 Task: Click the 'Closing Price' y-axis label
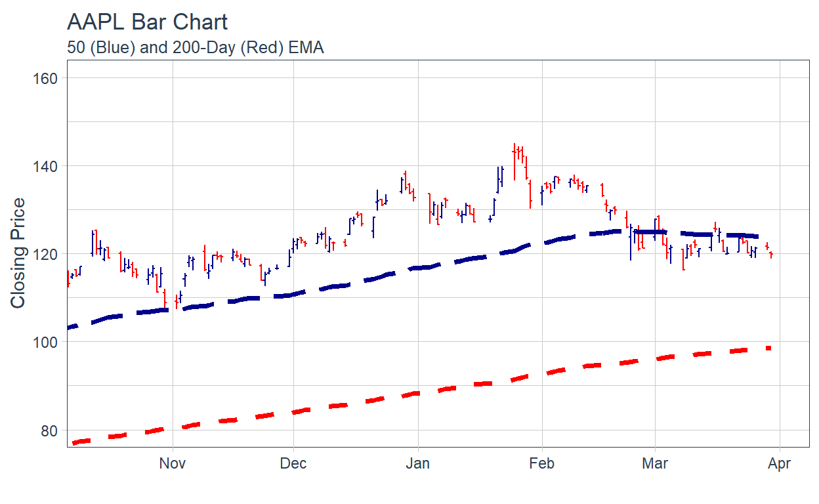pos(18,253)
